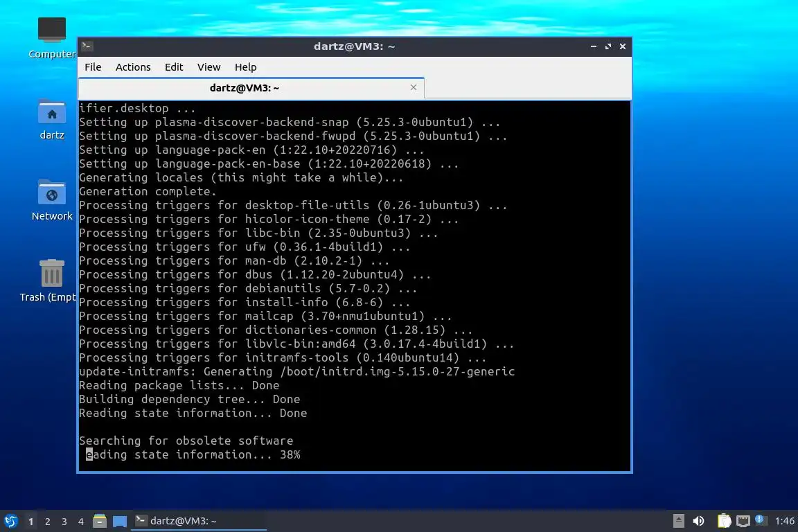Viewport: 798px width, 532px height.
Task: Click the show desktop taskbar icon
Action: [x=120, y=522]
